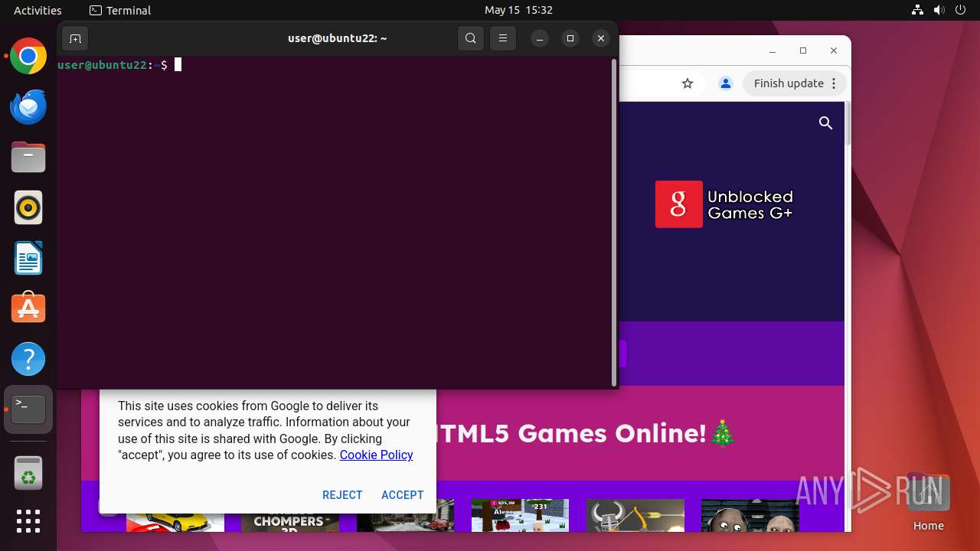
Task: Open the Terminal hamburger menu
Action: 503,38
